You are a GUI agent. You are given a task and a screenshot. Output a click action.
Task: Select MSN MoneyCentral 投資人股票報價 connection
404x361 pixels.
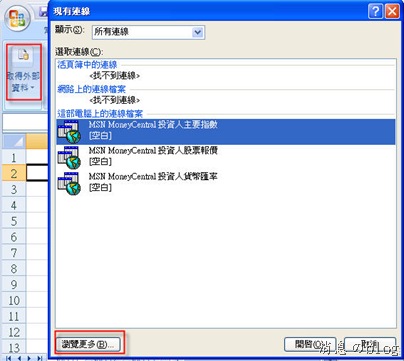[x=226, y=157]
